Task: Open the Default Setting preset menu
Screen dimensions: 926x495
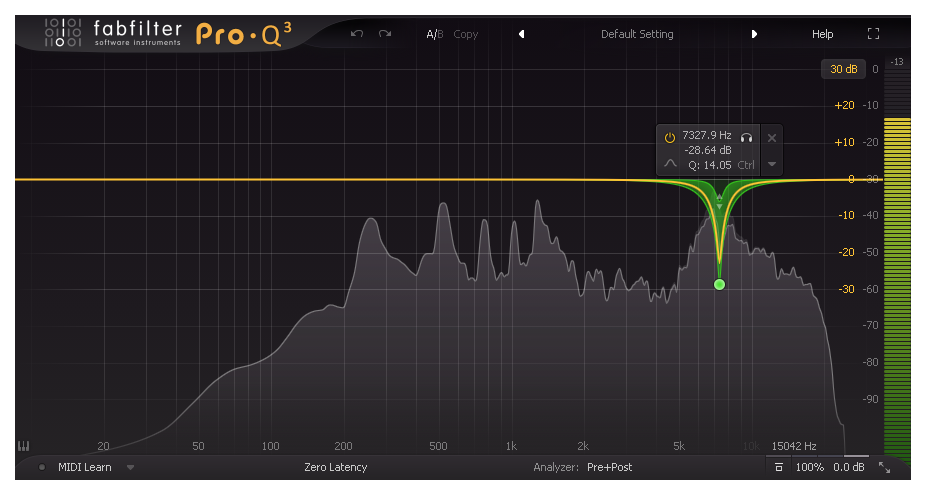Action: tap(637, 34)
